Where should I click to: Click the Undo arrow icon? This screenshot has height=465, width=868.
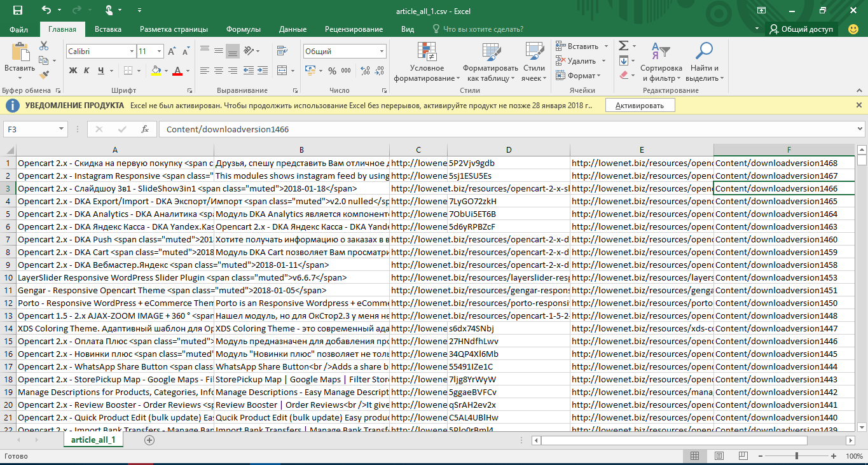pyautogui.click(x=46, y=10)
